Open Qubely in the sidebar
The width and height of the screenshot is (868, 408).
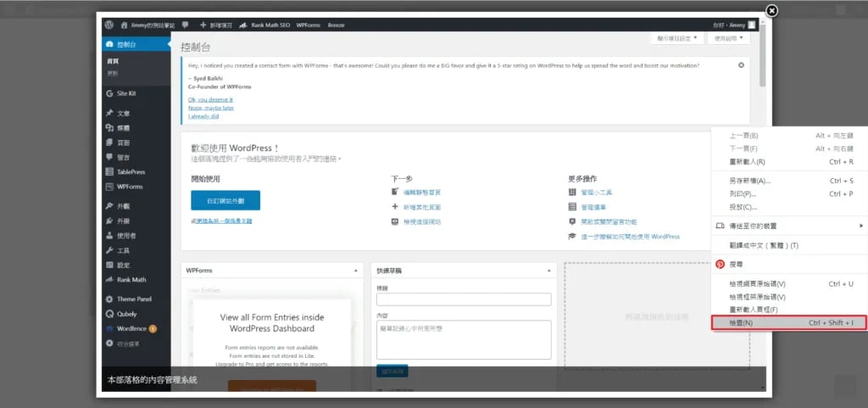point(136,314)
